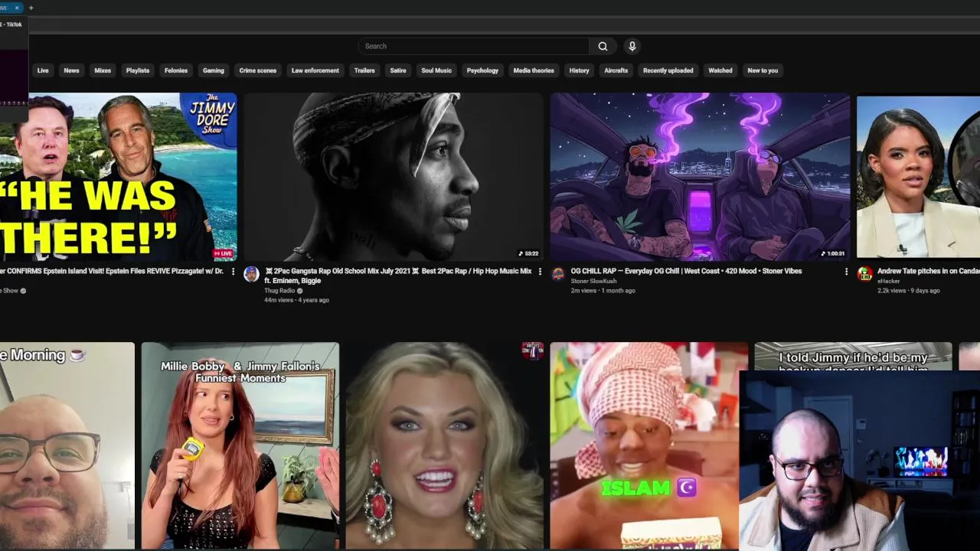Open "I told Jimmy" caption short

point(853,357)
